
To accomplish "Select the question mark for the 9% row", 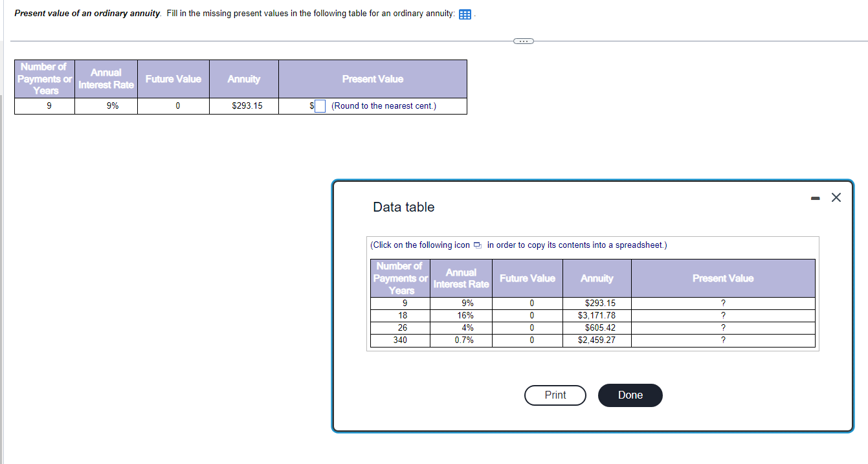I will point(723,303).
